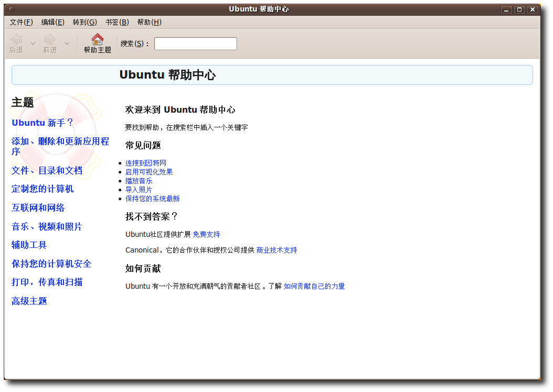Open the 文件、目录和文档 topic

pos(47,170)
